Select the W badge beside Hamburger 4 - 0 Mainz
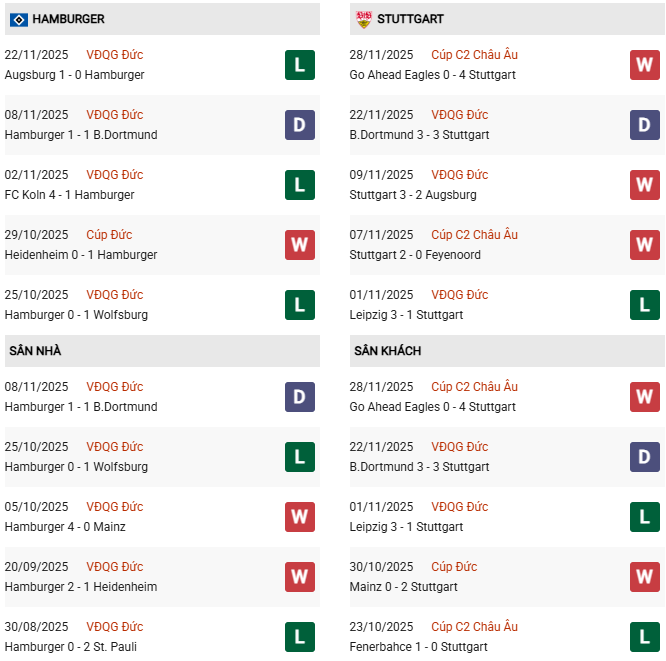Image resolution: width=666 pixels, height=661 pixels. click(x=300, y=517)
